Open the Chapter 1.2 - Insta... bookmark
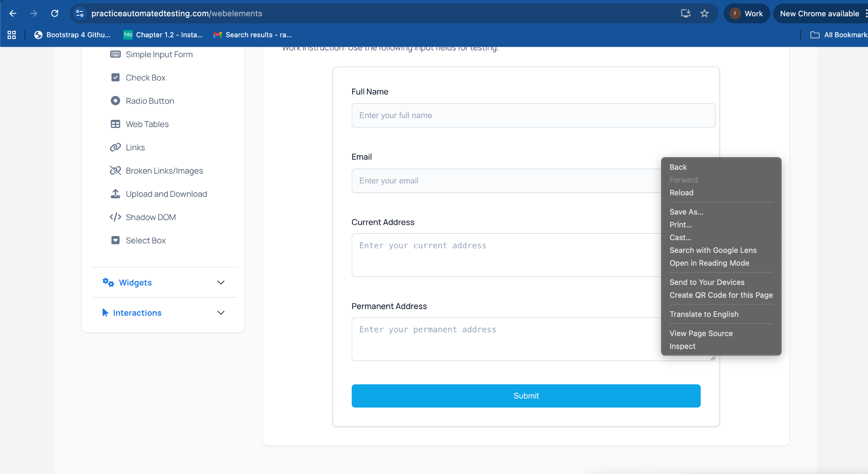The image size is (868, 474). point(163,35)
